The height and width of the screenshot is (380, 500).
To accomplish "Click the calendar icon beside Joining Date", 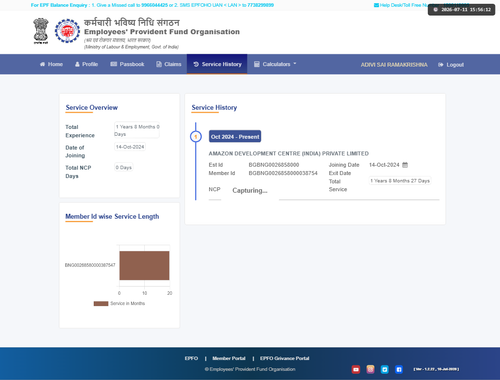I will [x=405, y=165].
